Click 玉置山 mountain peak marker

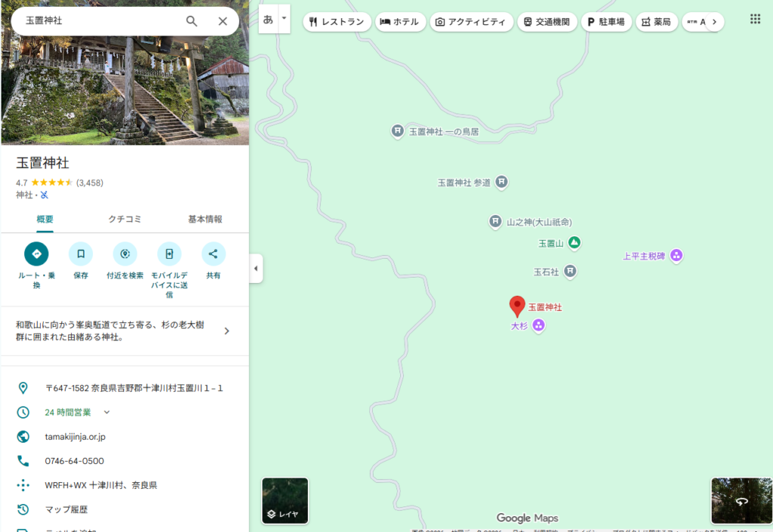(x=574, y=243)
